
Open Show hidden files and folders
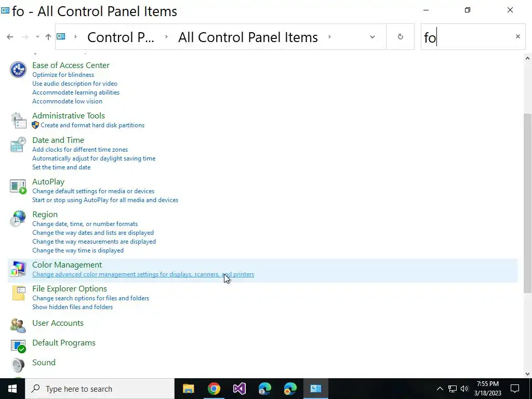(x=72, y=307)
